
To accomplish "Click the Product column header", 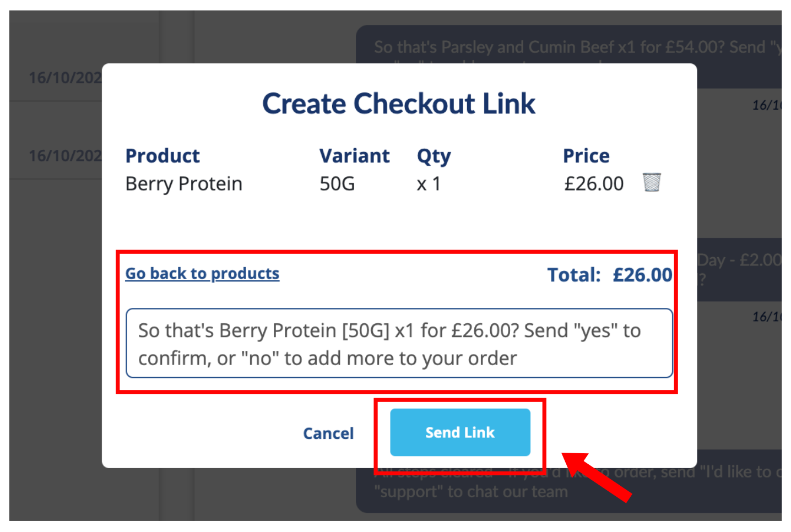I will (x=162, y=156).
